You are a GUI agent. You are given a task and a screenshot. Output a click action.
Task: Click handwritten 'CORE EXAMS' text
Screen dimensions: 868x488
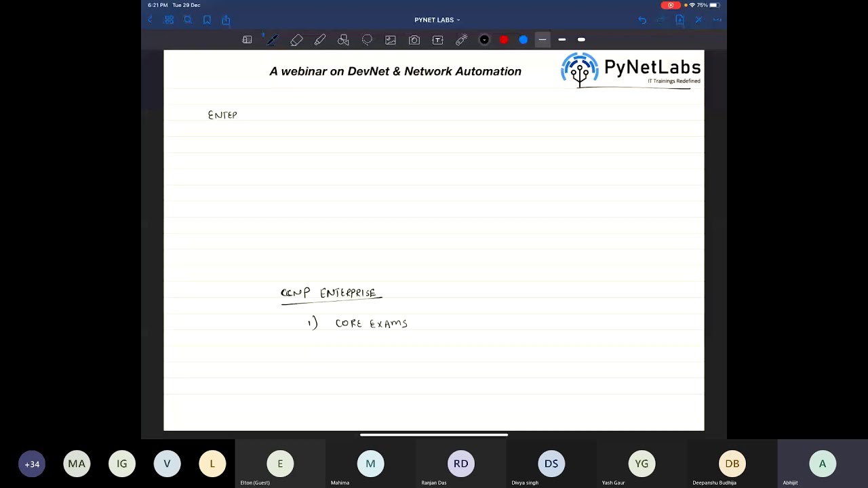pos(371,324)
